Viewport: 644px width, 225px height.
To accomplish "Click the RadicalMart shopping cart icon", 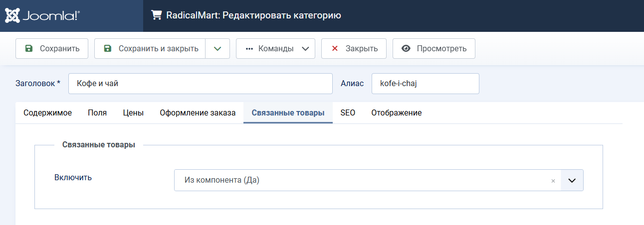I will tap(157, 15).
